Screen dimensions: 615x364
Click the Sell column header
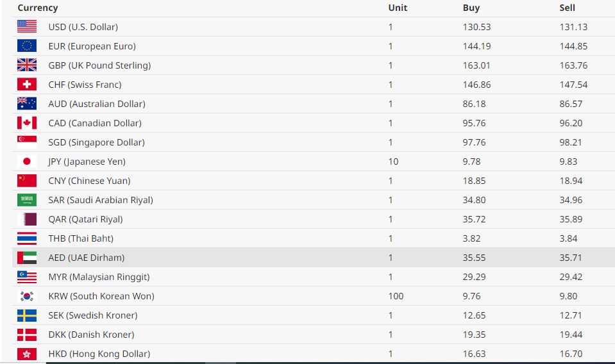click(x=567, y=8)
